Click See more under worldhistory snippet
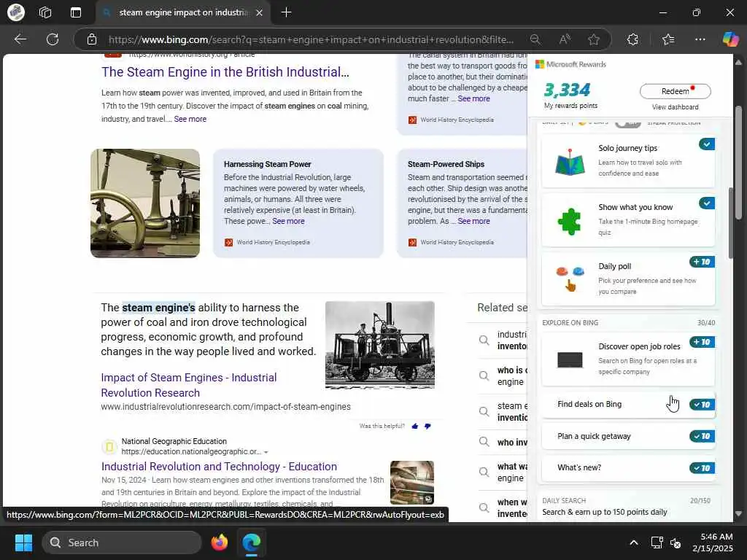 (x=190, y=119)
